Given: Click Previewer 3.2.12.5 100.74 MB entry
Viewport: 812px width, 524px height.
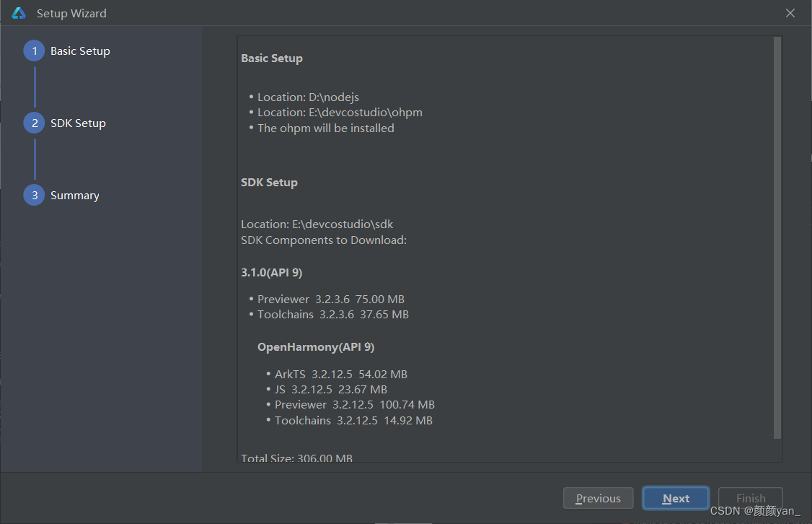Looking at the screenshot, I should 355,405.
